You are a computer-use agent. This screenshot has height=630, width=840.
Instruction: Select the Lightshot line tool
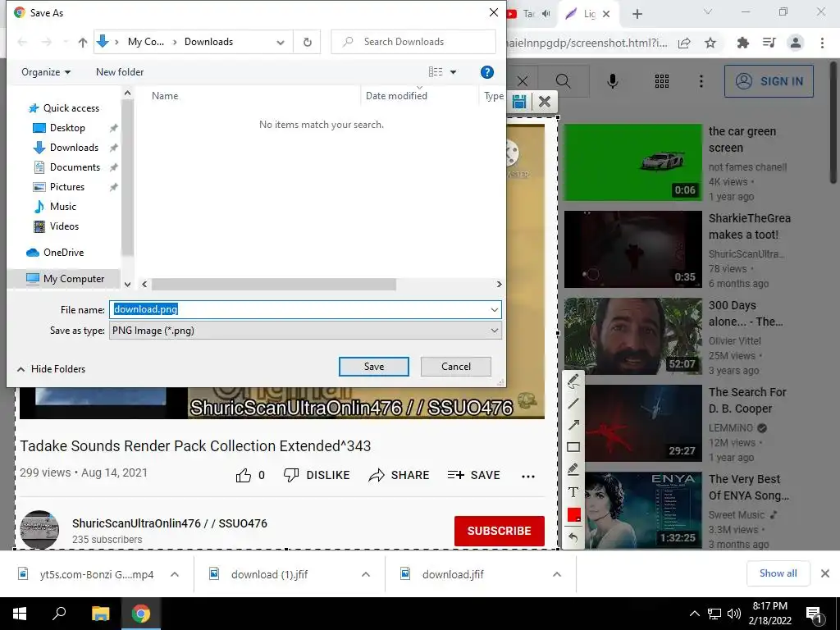573,404
